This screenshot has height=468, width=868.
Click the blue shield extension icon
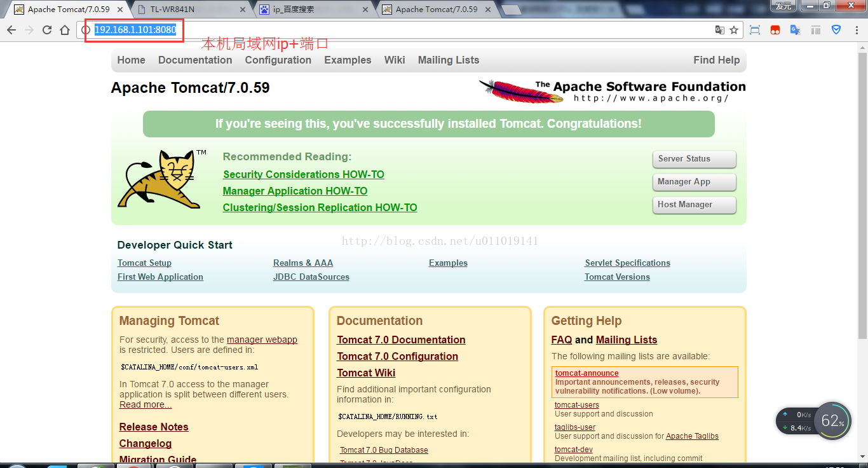coord(836,30)
